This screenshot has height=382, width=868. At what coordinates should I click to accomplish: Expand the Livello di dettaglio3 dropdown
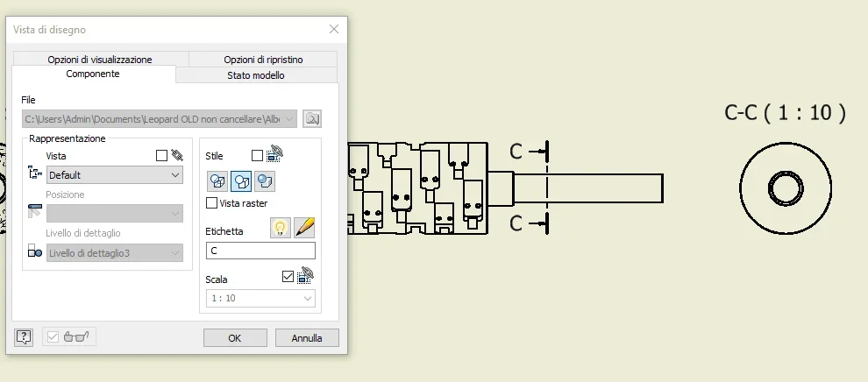coord(115,253)
